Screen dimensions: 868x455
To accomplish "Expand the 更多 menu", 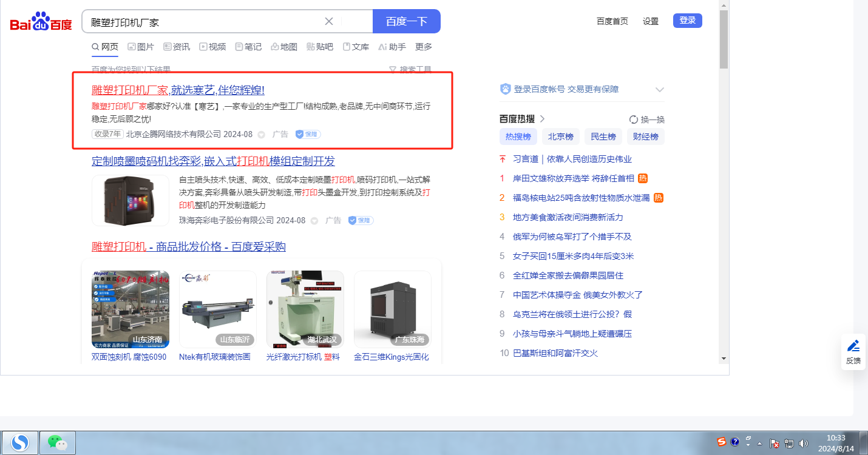I will pos(424,47).
